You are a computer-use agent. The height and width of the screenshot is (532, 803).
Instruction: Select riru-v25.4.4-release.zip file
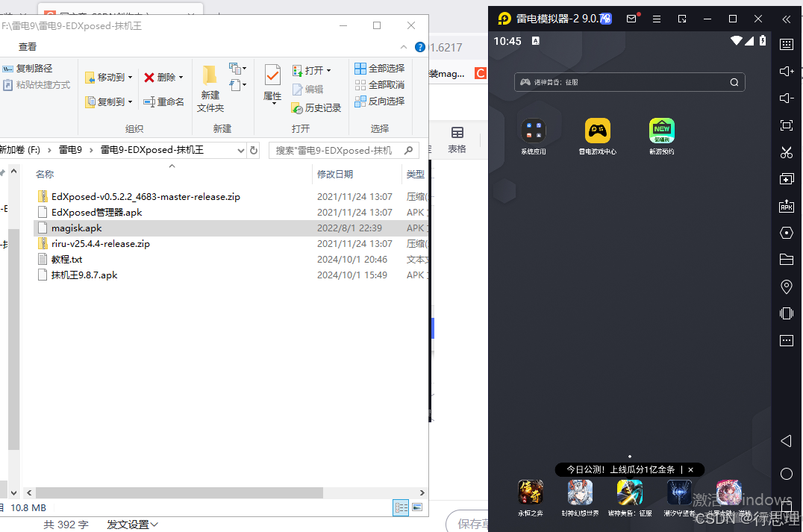coord(100,244)
